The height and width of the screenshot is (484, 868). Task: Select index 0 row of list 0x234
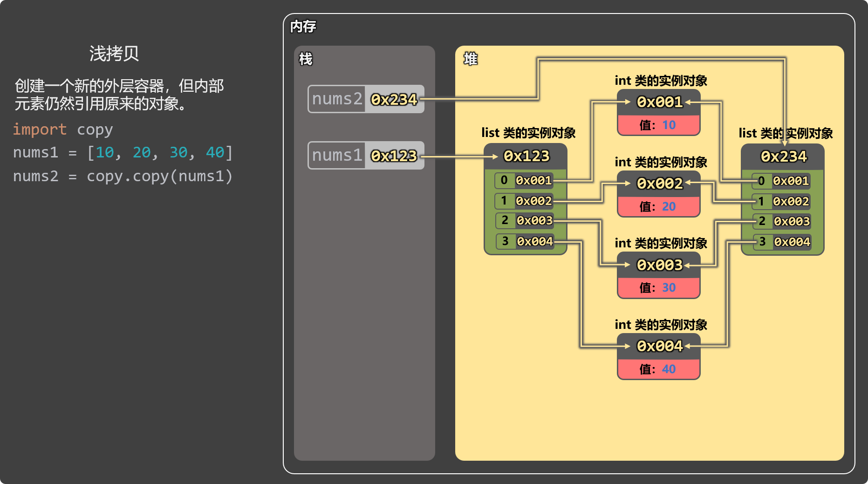coord(781,181)
